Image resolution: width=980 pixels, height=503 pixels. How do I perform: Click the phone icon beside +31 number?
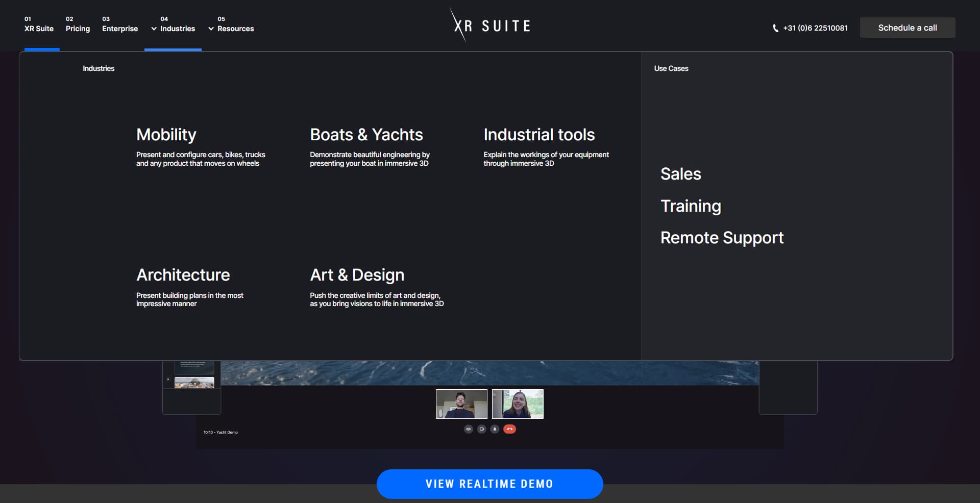pos(775,28)
